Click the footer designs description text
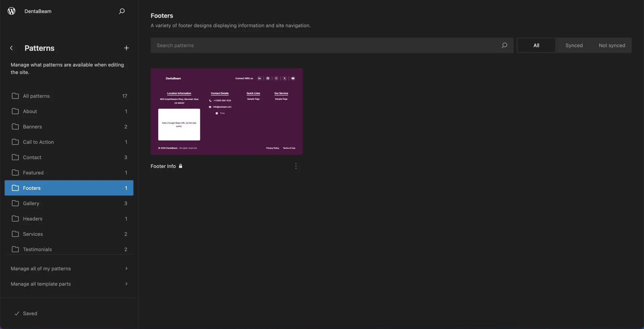 click(x=230, y=25)
